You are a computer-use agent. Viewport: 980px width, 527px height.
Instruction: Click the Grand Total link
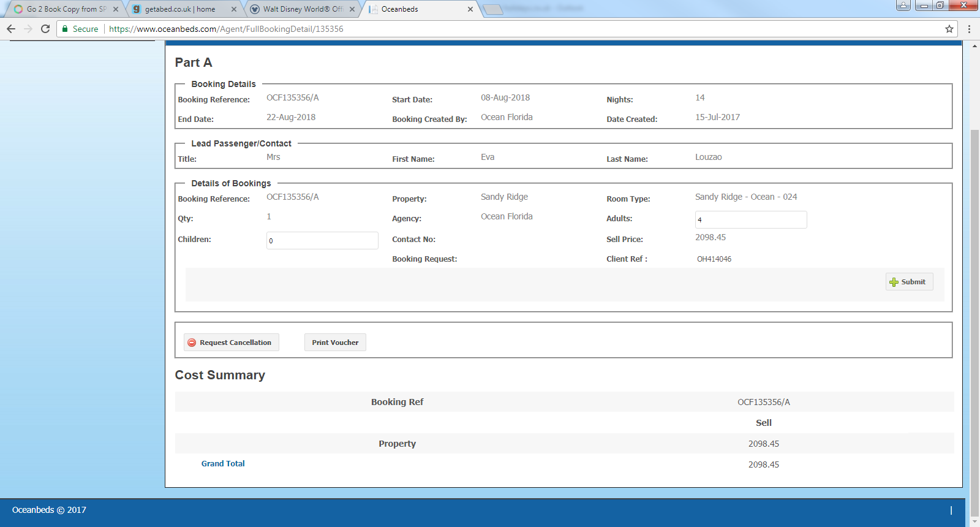(223, 464)
